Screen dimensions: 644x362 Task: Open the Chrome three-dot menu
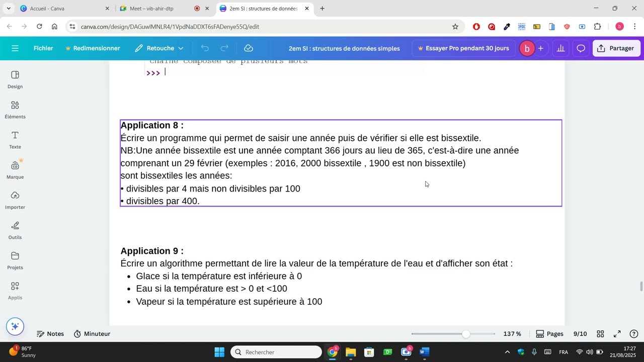click(634, 27)
